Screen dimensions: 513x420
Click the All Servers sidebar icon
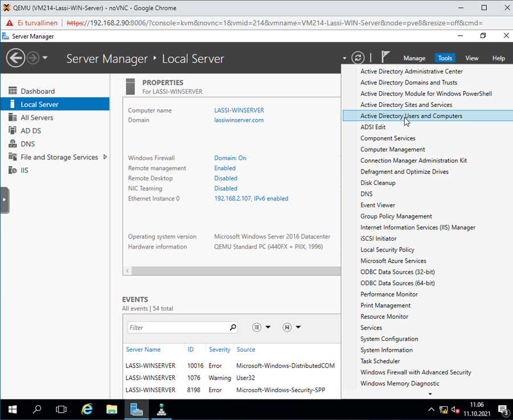pyautogui.click(x=13, y=117)
